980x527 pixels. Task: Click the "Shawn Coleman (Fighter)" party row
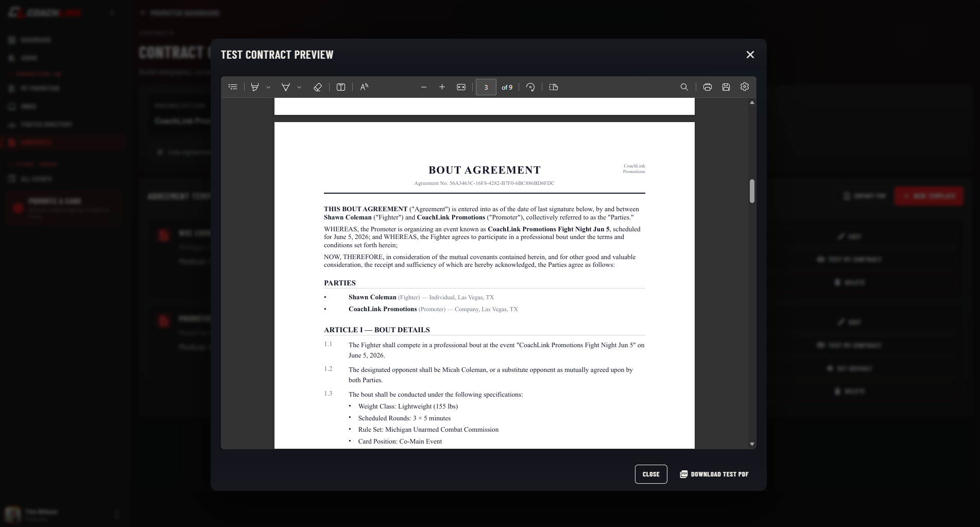click(x=421, y=297)
